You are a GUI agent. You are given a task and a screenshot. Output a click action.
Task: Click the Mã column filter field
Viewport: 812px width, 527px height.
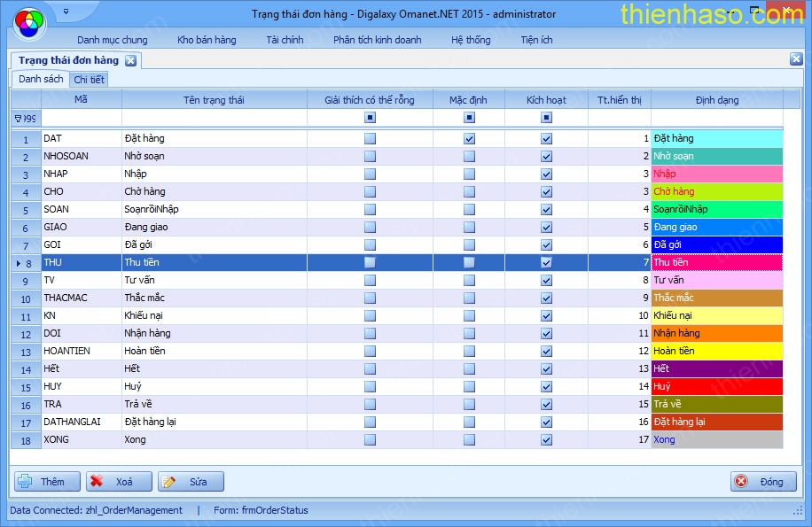pyautogui.click(x=82, y=118)
